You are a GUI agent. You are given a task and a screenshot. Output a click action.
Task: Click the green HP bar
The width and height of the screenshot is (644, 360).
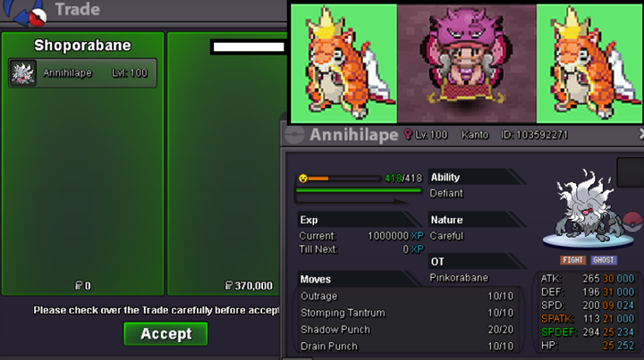pyautogui.click(x=359, y=190)
